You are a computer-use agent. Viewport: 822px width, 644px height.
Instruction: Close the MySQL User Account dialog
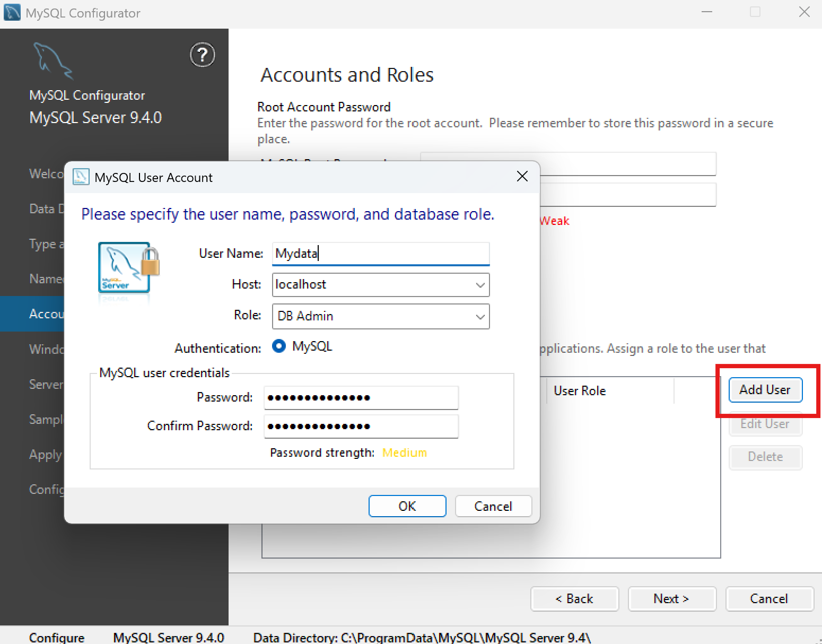pos(522,176)
